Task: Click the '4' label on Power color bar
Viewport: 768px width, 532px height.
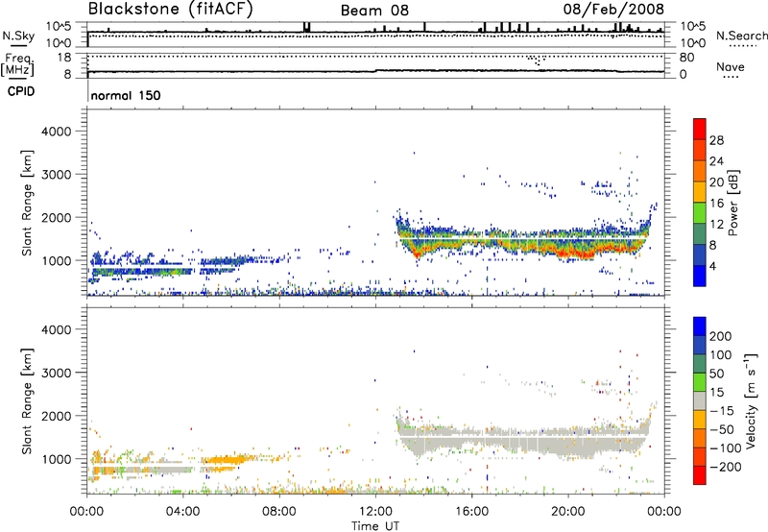Action: point(713,266)
